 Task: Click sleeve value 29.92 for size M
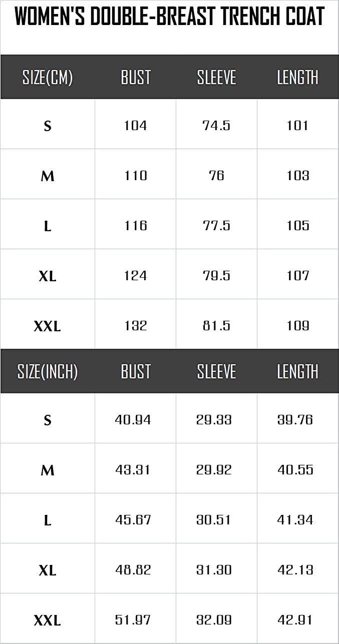(x=214, y=470)
